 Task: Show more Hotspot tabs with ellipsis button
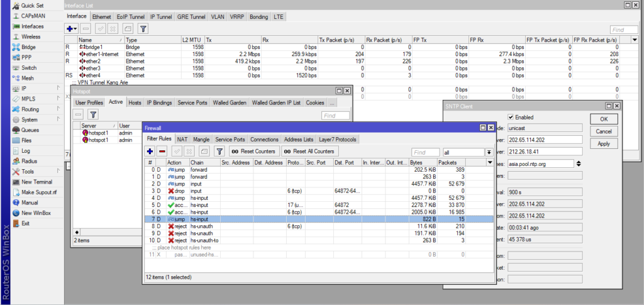(x=332, y=103)
